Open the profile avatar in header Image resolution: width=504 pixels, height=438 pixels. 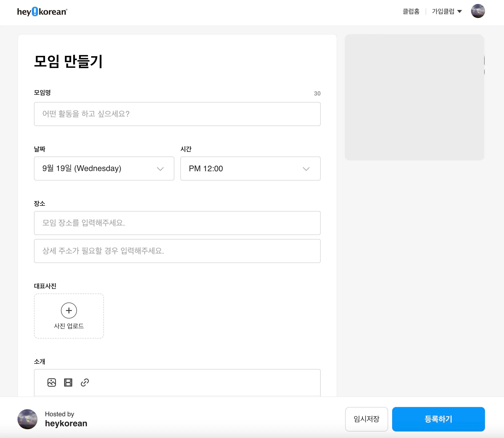tap(478, 11)
